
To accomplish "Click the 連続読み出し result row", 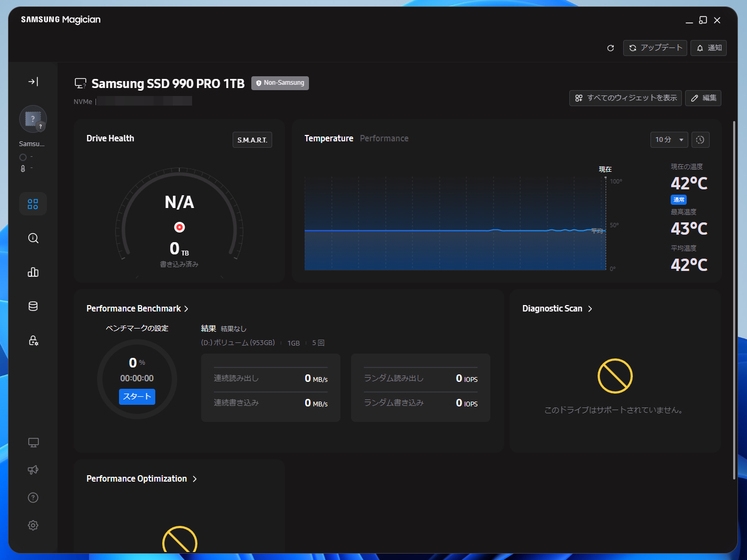I will (271, 378).
